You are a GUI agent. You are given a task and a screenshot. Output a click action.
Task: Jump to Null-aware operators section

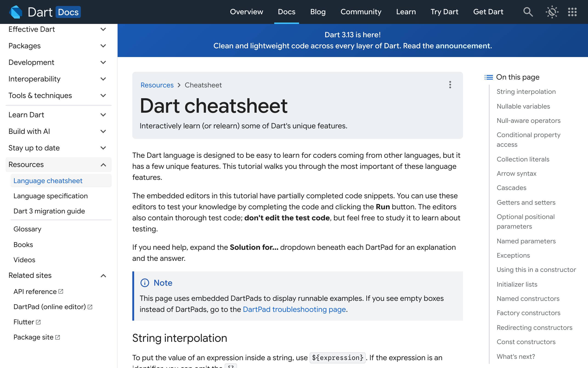click(x=529, y=121)
